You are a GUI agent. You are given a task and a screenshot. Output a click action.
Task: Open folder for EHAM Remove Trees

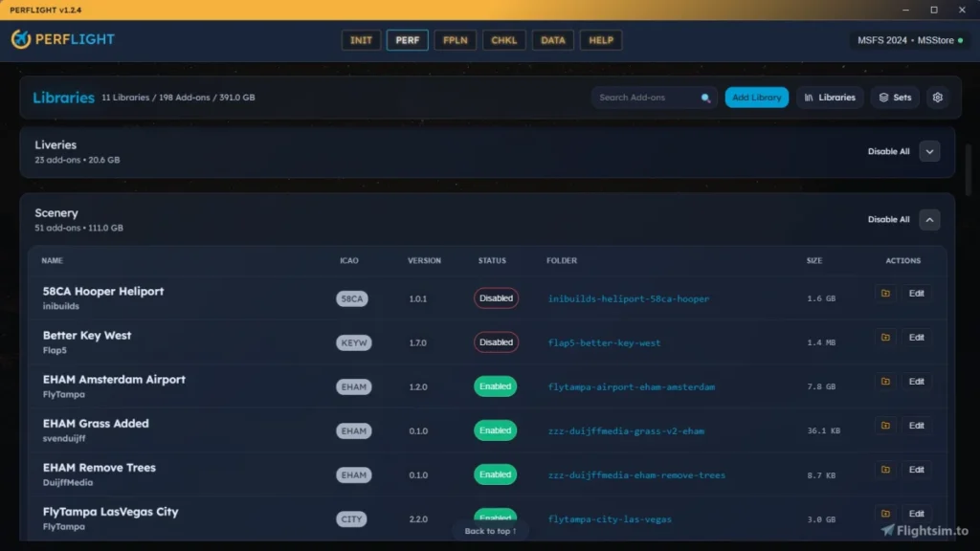(885, 470)
